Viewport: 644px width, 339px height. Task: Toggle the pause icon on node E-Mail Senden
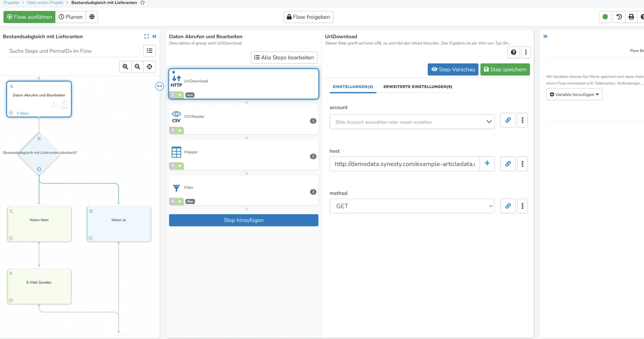[x=11, y=300]
